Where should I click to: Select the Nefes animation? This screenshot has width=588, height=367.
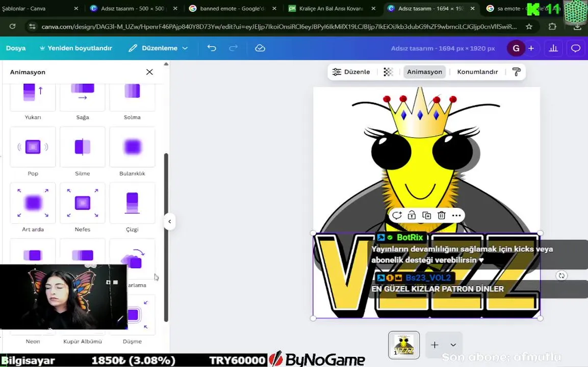83,203
